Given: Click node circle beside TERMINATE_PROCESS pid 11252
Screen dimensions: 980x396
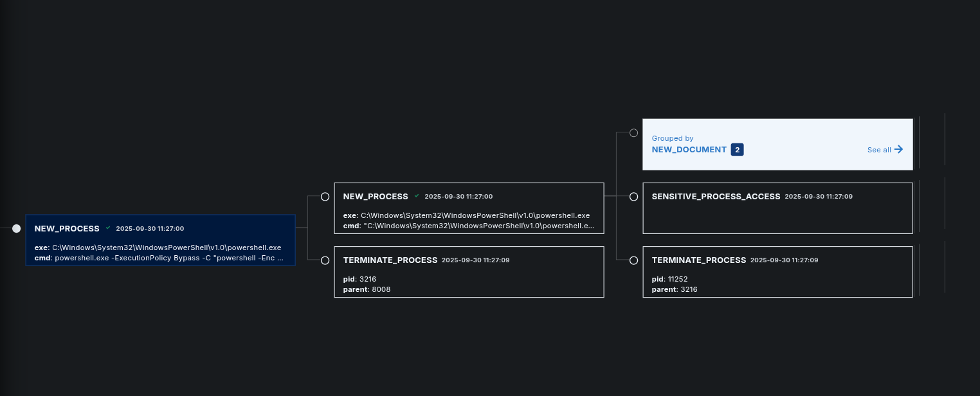Looking at the screenshot, I should coord(633,260).
